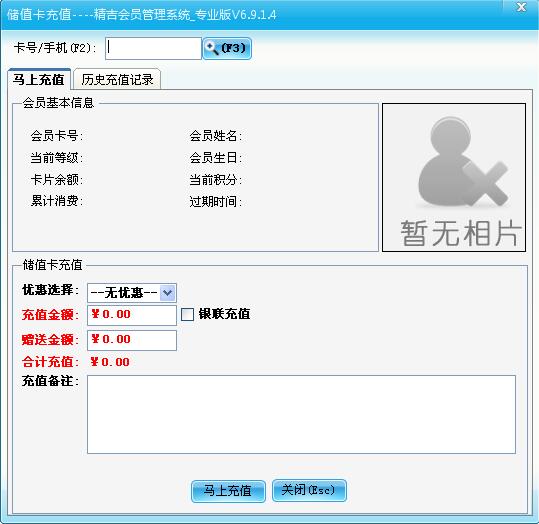Enable the 银联充值 checkbox
The width and height of the screenshot is (539, 524).
point(187,314)
